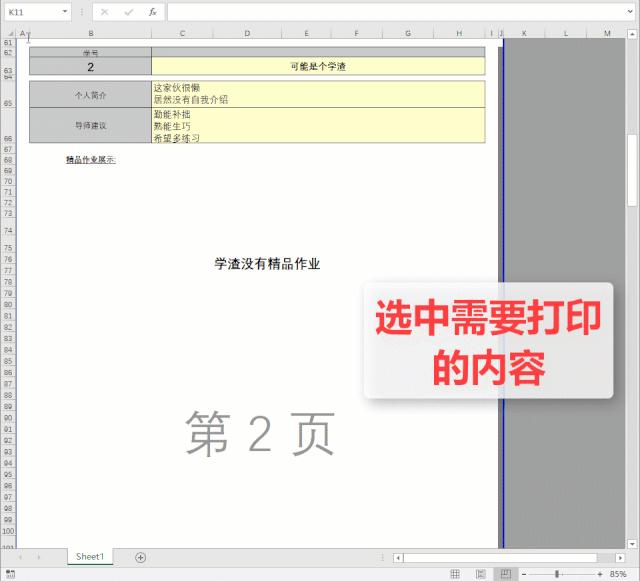Viewport: 640px width, 581px height.
Task: Switch to Normal view icon
Action: click(455, 574)
